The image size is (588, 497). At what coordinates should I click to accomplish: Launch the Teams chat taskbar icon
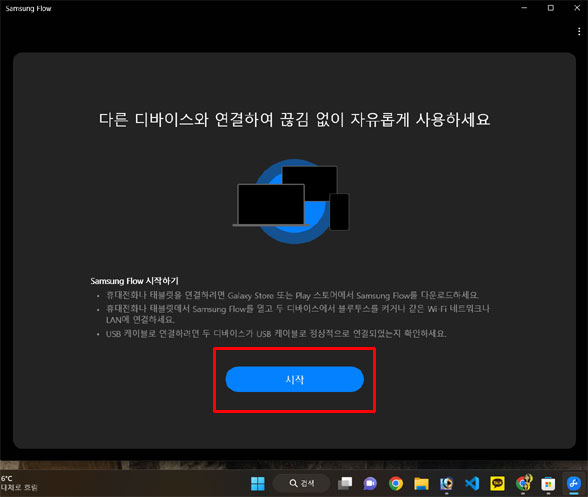click(x=370, y=483)
